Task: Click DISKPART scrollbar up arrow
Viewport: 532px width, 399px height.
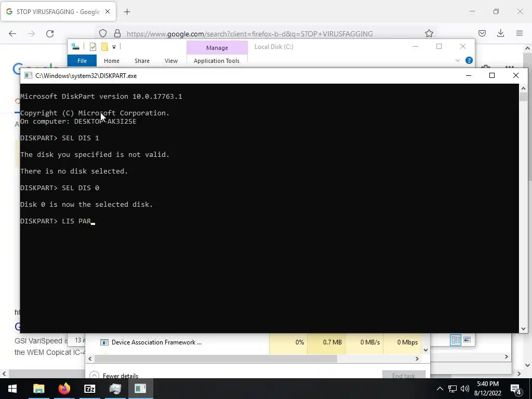Action: pyautogui.click(x=523, y=88)
